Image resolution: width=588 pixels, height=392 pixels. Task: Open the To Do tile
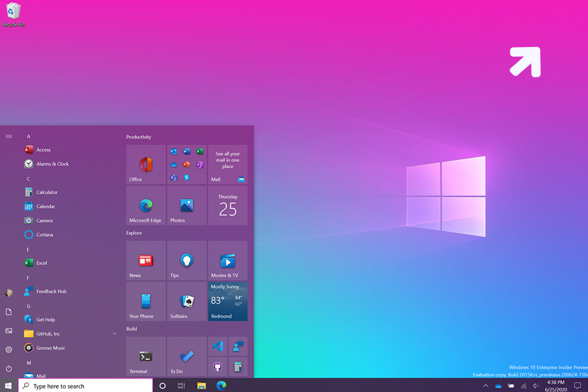pos(187,356)
